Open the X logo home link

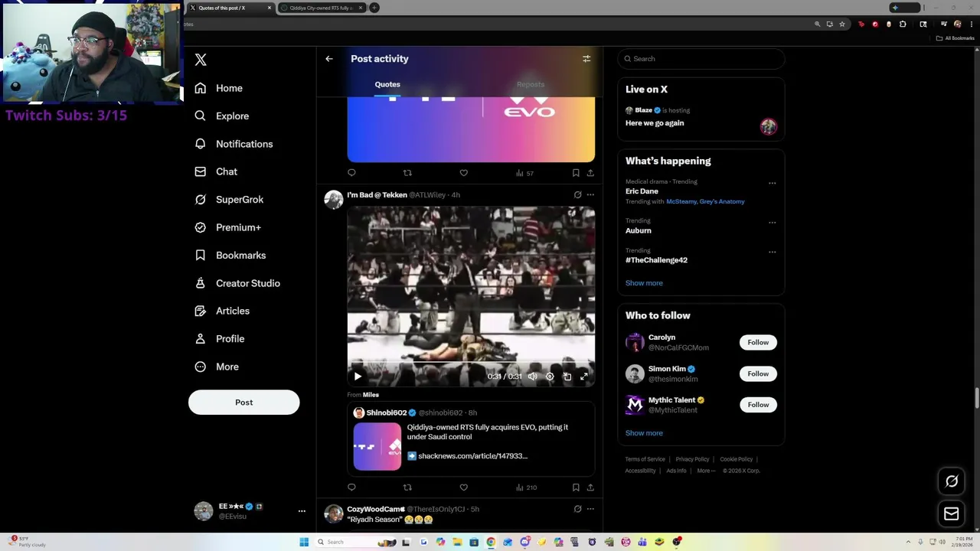pyautogui.click(x=201, y=60)
